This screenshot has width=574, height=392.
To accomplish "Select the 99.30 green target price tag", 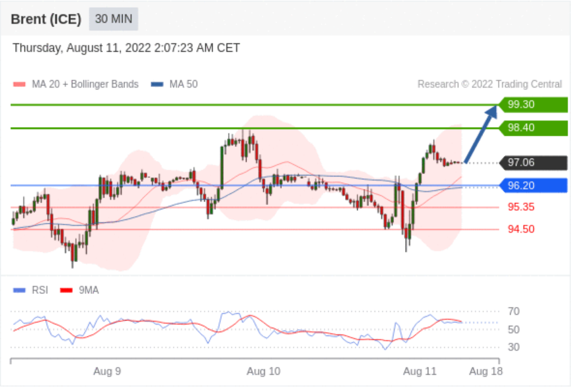I will (x=533, y=104).
